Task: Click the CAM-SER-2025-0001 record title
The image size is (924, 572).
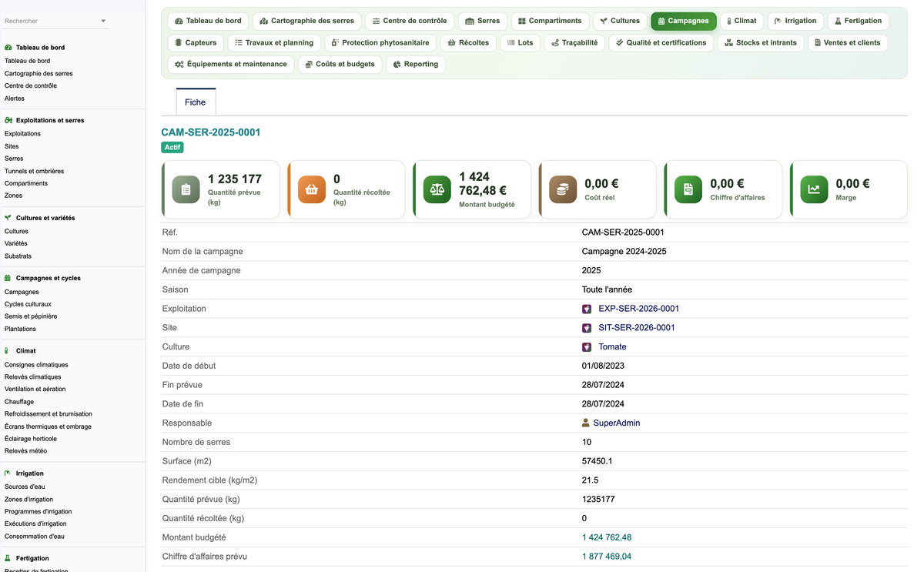Action: click(211, 132)
